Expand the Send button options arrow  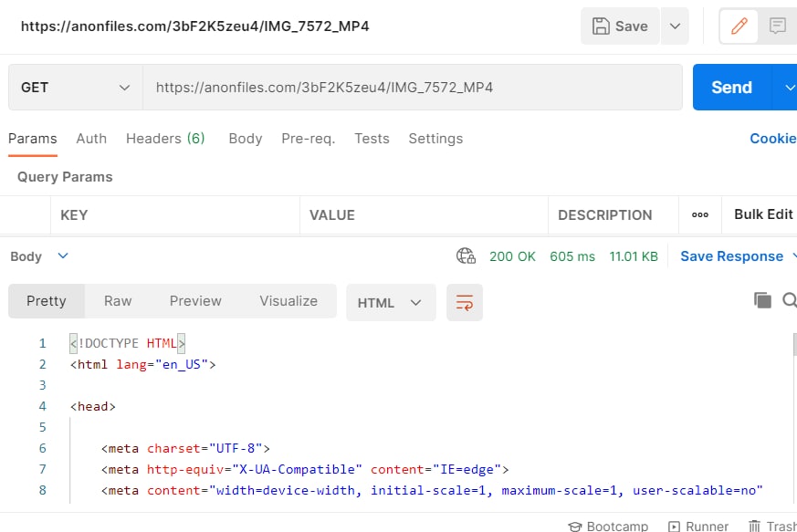(789, 88)
